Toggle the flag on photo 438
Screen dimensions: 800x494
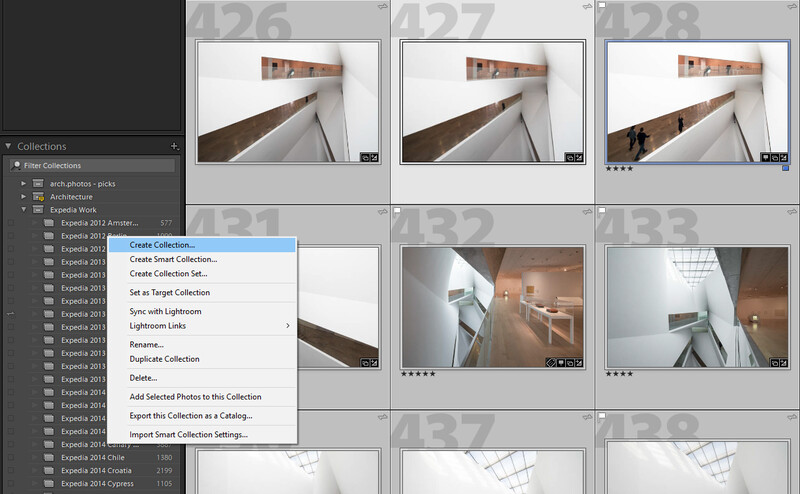click(x=602, y=415)
